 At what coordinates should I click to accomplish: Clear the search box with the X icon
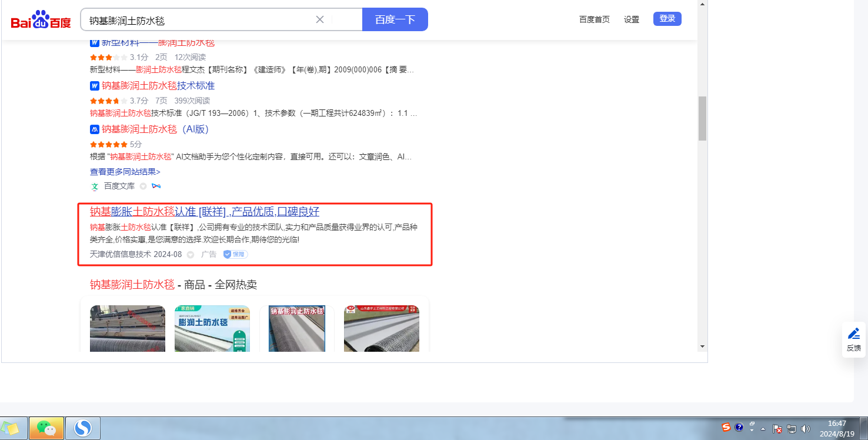tap(320, 19)
